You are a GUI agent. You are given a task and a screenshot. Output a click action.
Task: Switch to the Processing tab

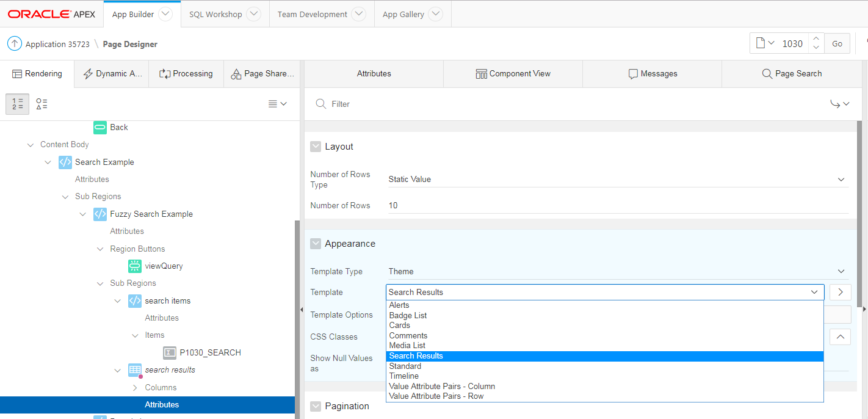point(186,73)
